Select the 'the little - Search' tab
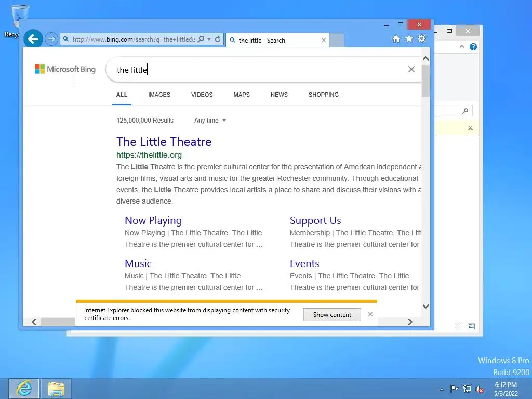This screenshot has height=399, width=532. tap(277, 40)
